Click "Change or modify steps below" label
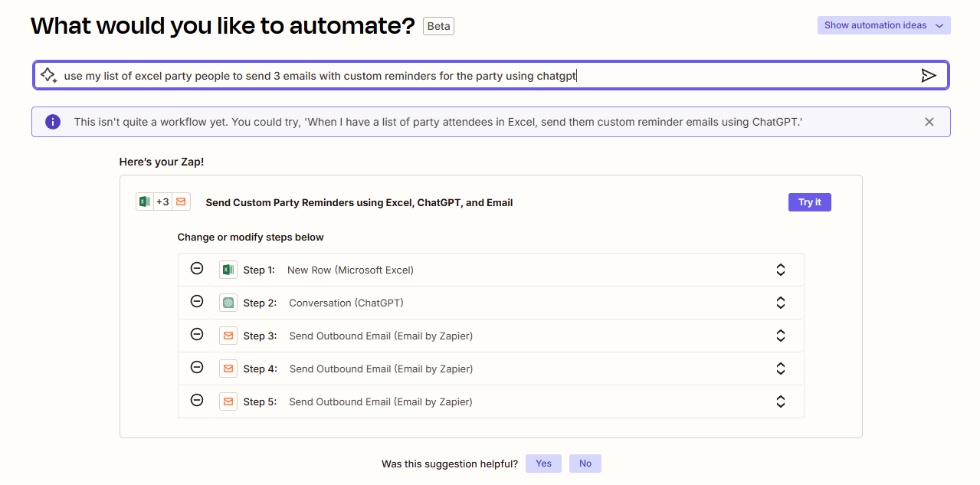This screenshot has height=485, width=980. (x=251, y=238)
